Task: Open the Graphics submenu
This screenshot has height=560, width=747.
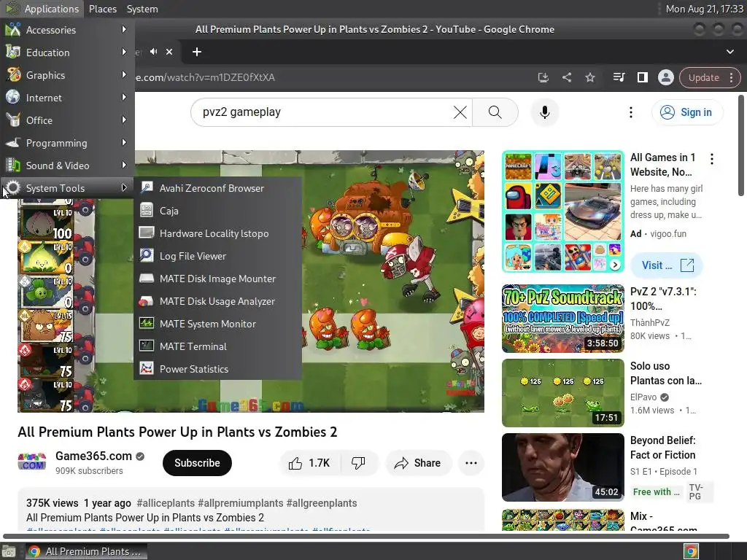Action: point(67,75)
